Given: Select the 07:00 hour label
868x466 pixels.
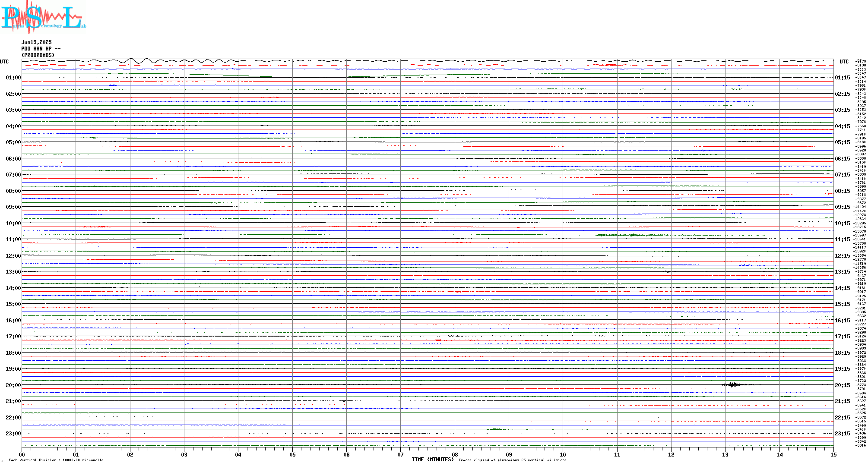Looking at the screenshot, I should click(13, 175).
